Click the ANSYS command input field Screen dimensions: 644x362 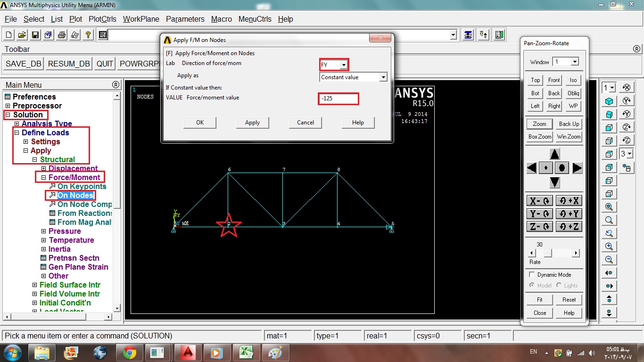pos(279,35)
